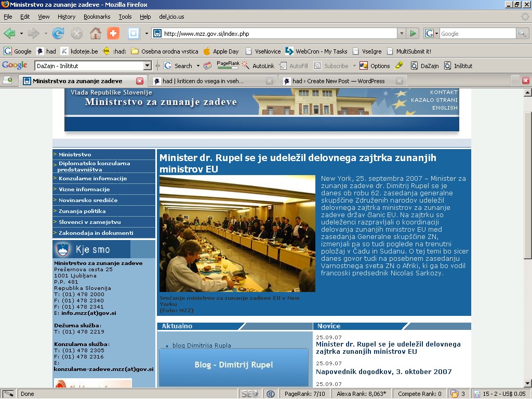532x399 pixels.
Task: Click the Google toolbar logo
Action: click(15, 65)
